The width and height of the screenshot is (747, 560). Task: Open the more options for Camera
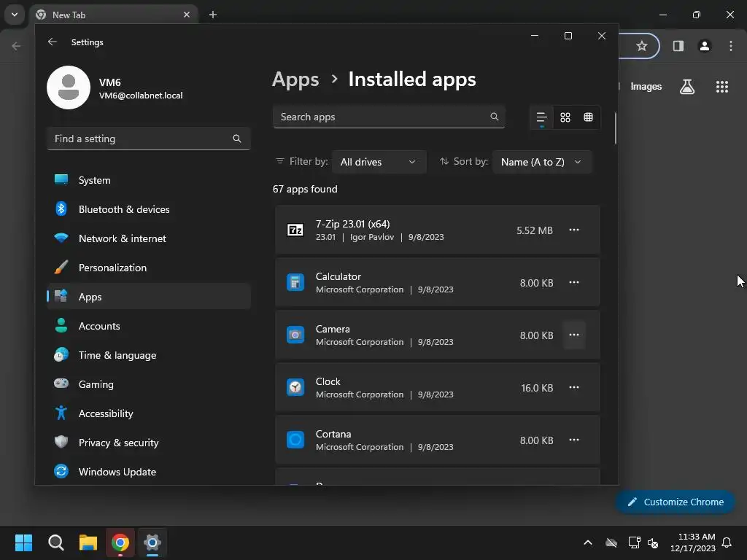pos(574,335)
